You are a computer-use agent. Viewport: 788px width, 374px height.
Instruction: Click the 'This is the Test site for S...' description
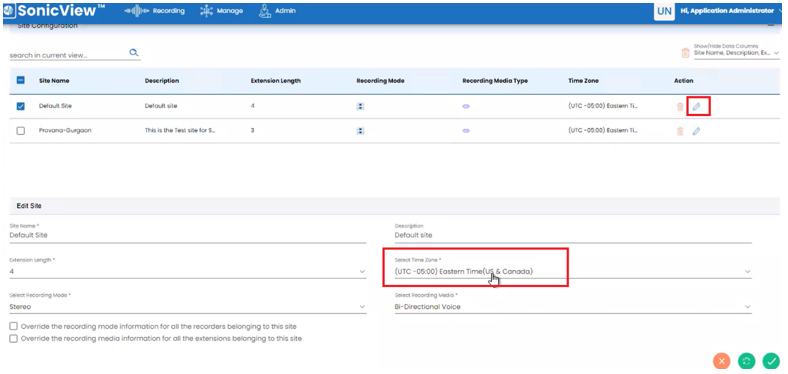(180, 131)
